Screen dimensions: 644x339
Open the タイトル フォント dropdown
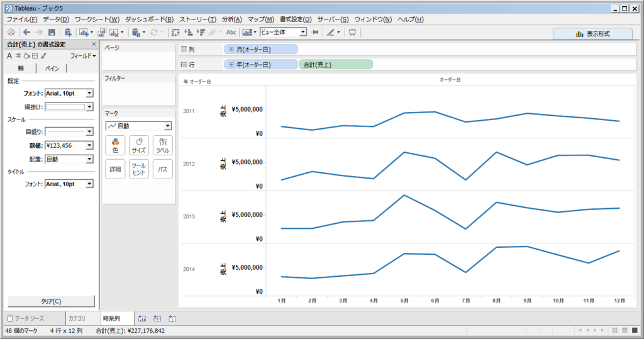tap(69, 184)
